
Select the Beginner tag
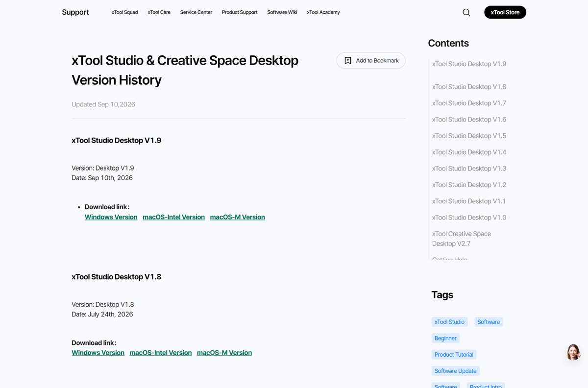pyautogui.click(x=445, y=338)
